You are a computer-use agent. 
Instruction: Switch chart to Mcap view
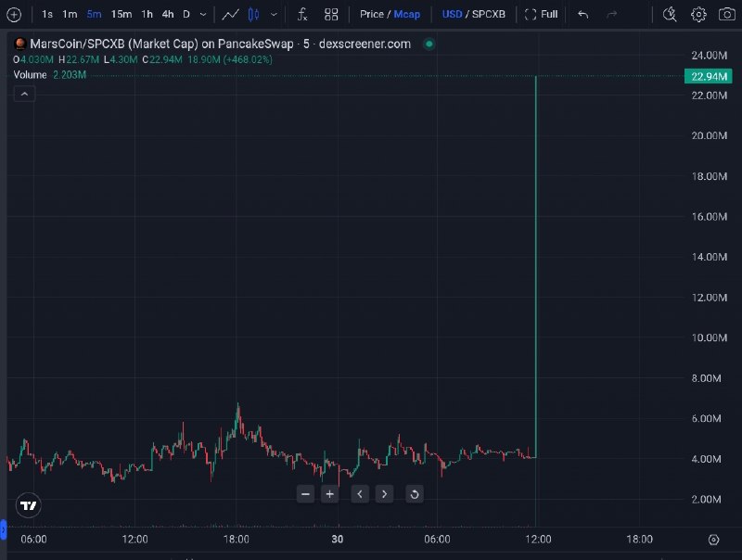point(406,14)
